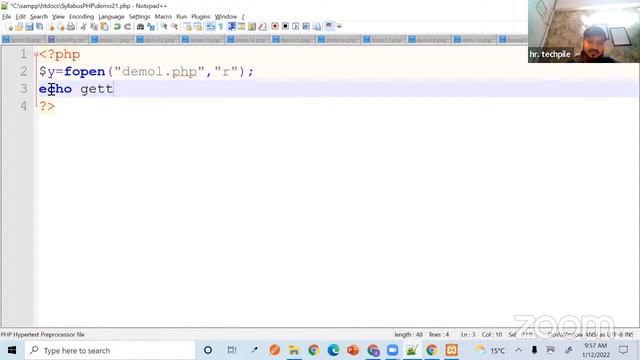Toggle Word wrap in the toolbar
The width and height of the screenshot is (640, 360).
pyautogui.click(x=211, y=27)
